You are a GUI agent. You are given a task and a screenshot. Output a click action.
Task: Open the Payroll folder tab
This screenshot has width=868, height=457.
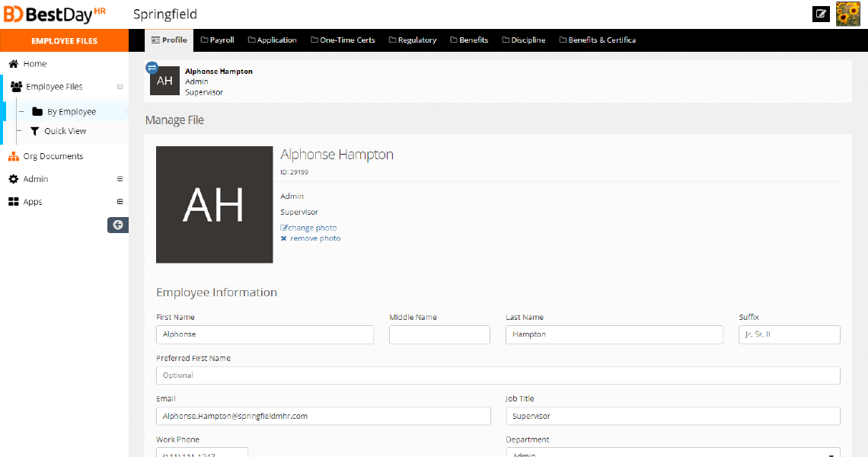(x=217, y=40)
